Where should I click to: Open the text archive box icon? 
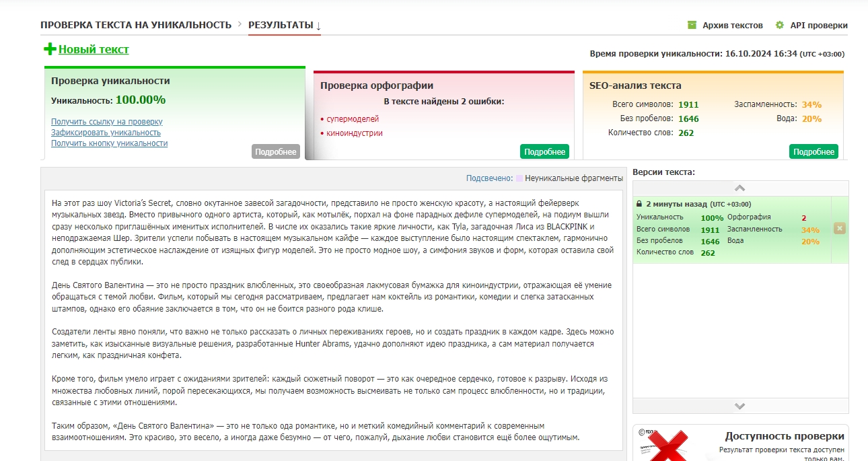click(692, 25)
